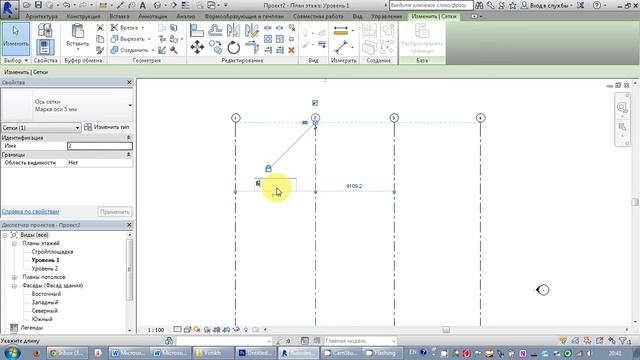Click the project browser vertical scrollbar
Viewport: 640px width, 360px height.
pyautogui.click(x=130, y=269)
